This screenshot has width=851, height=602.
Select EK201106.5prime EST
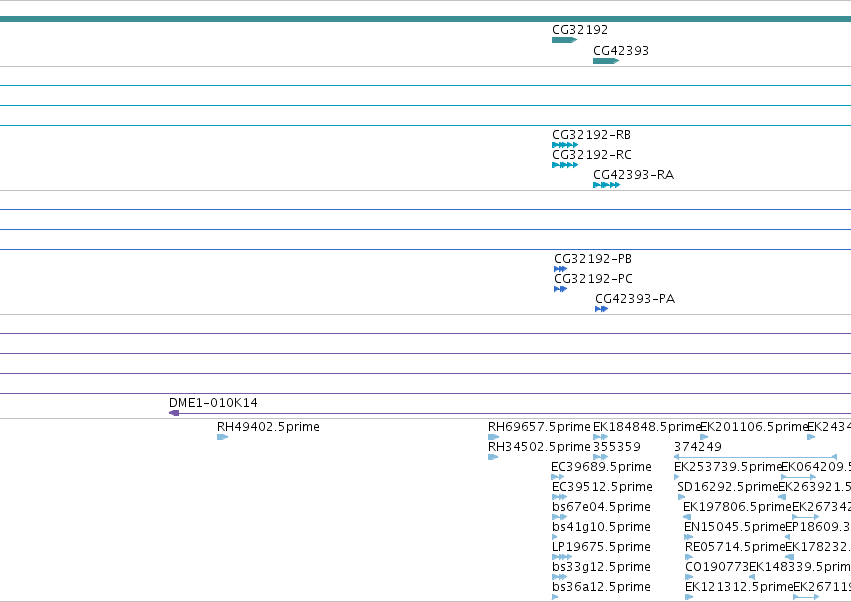tap(754, 427)
